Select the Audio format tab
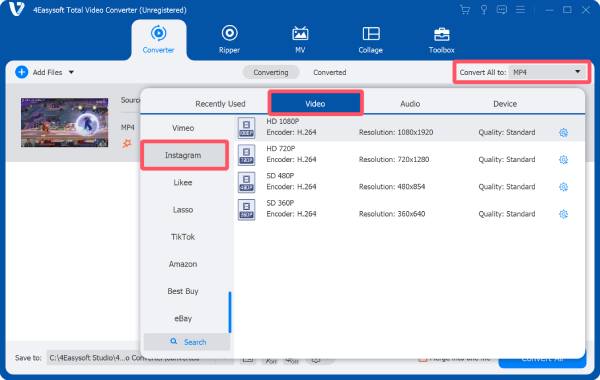The height and width of the screenshot is (380, 600). pyautogui.click(x=410, y=104)
